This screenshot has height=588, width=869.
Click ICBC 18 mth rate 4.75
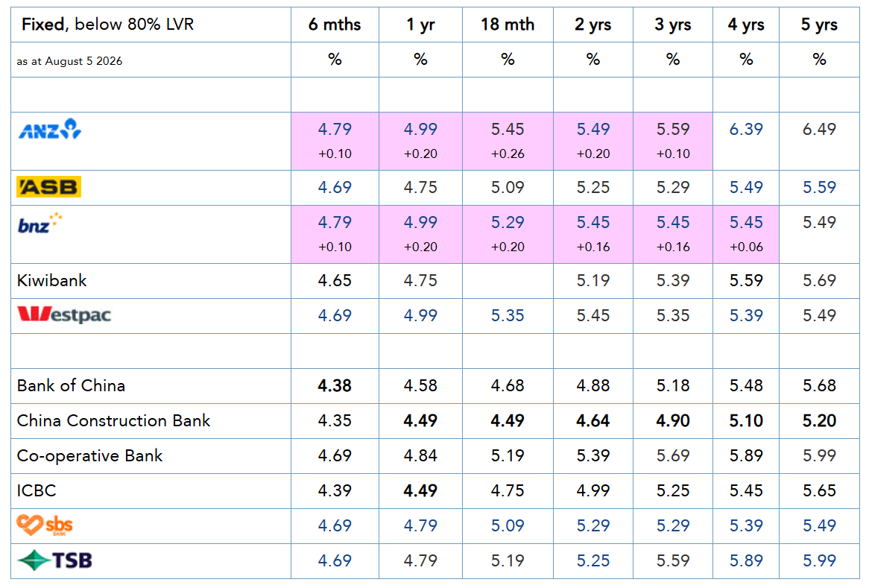(508, 490)
